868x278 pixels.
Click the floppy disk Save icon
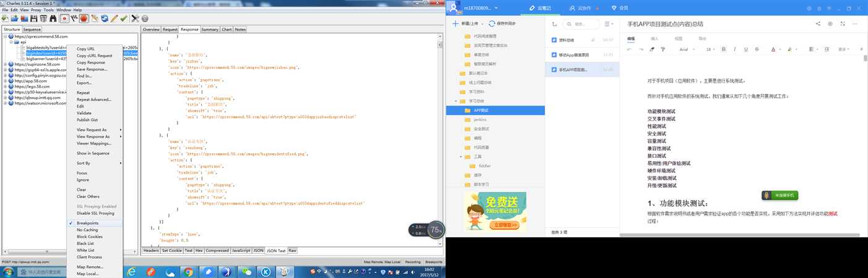click(34, 19)
